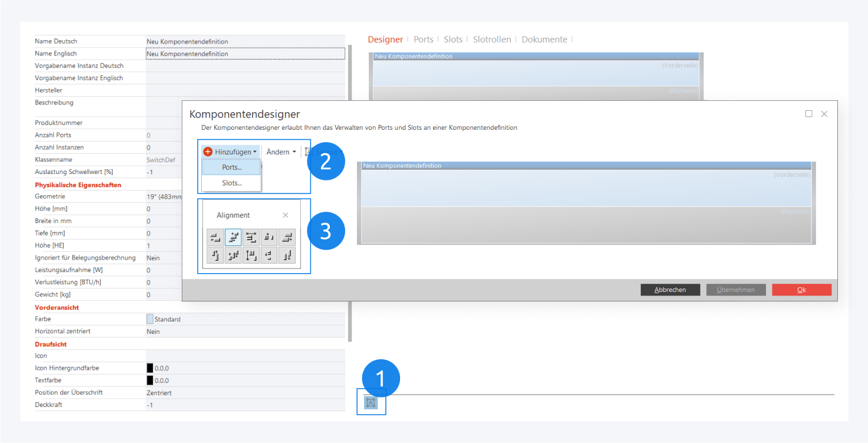Click the center vertically alignment icon
The image size is (868, 443).
pyautogui.click(x=233, y=255)
